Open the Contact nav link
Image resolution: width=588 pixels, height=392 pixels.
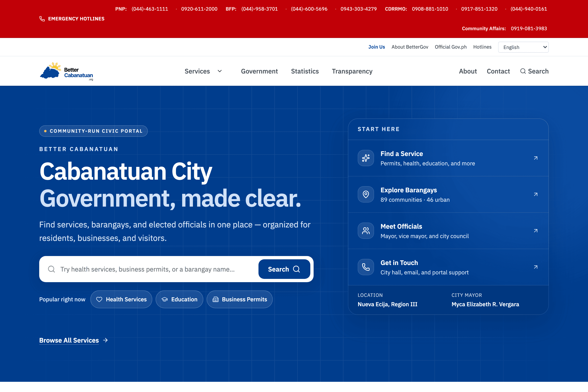click(498, 71)
